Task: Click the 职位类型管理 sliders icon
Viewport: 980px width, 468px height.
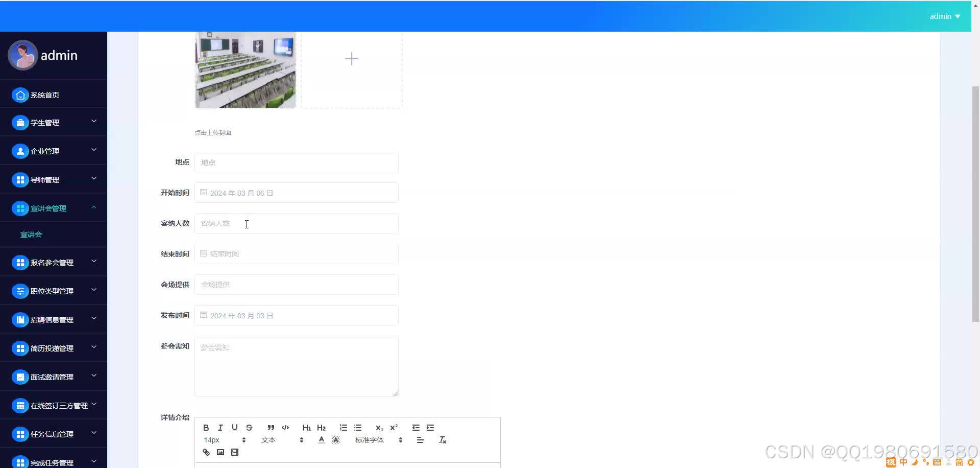Action: coord(20,291)
